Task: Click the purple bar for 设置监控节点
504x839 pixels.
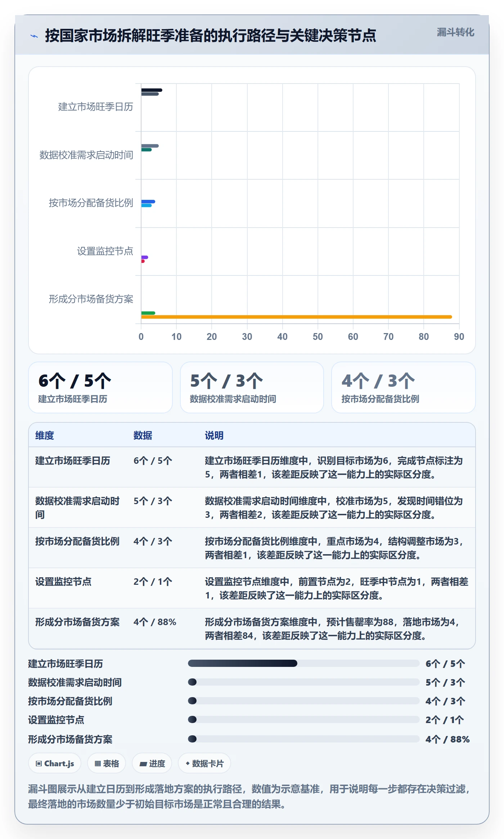Action: (144, 257)
